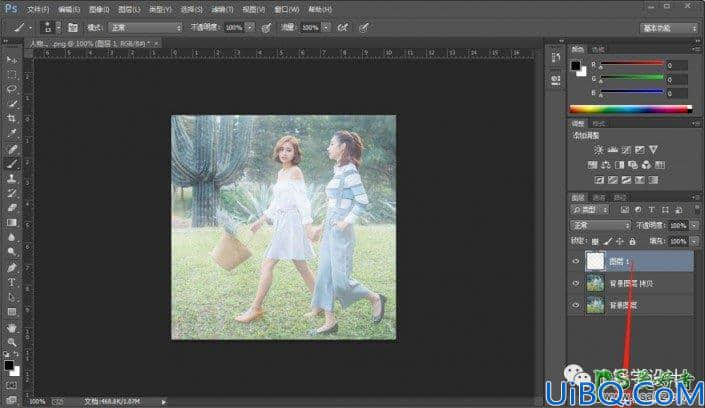Open the 图像(I) menu

pyautogui.click(x=99, y=9)
